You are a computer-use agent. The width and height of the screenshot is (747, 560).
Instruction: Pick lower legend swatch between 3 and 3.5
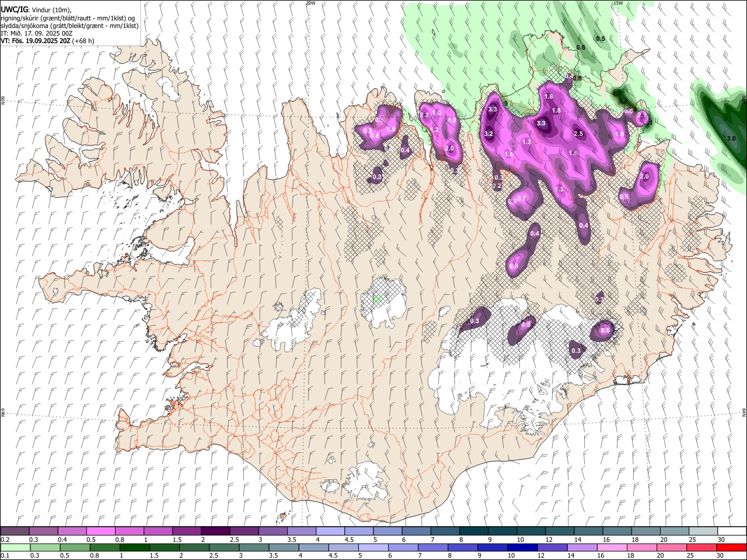(x=254, y=547)
